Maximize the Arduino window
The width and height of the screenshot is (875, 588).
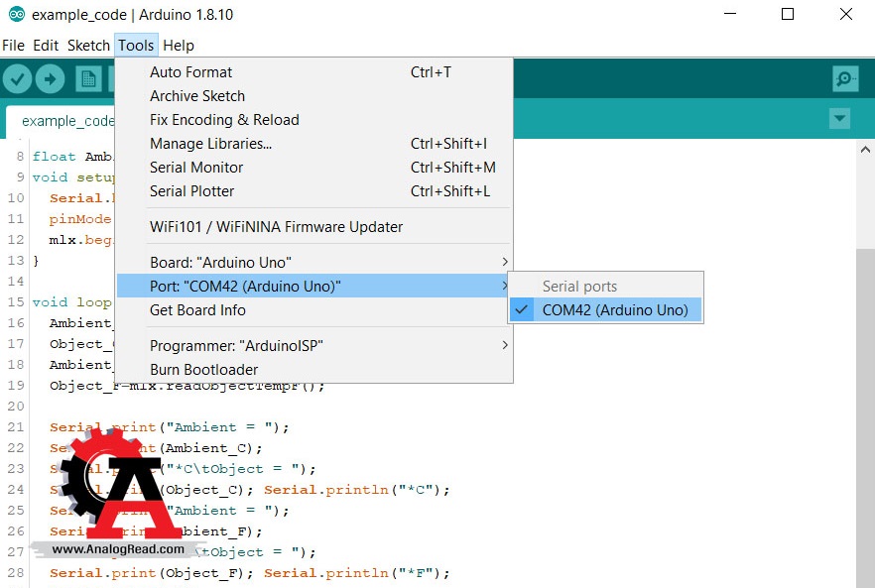click(788, 14)
